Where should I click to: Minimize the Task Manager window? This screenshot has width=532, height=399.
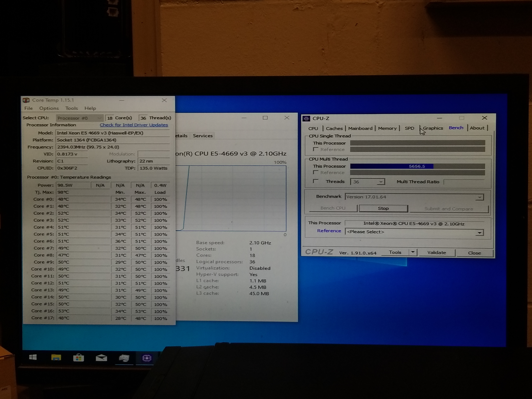[x=244, y=118]
